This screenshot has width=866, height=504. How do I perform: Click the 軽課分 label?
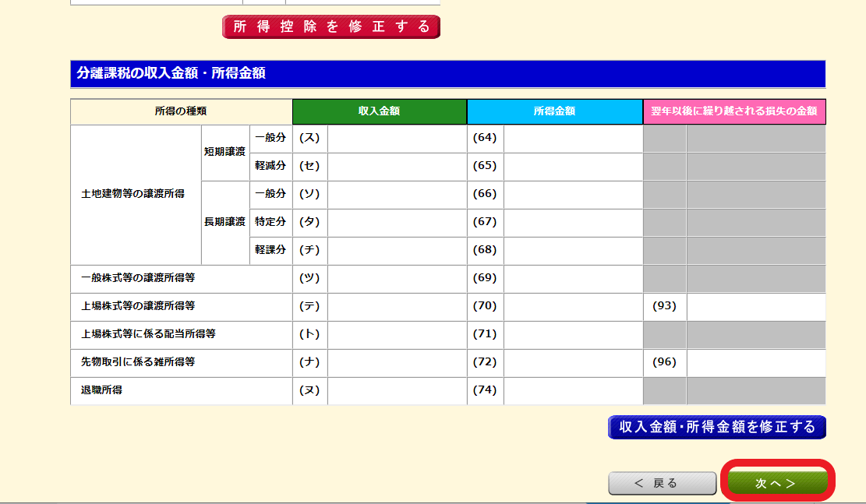tap(270, 249)
